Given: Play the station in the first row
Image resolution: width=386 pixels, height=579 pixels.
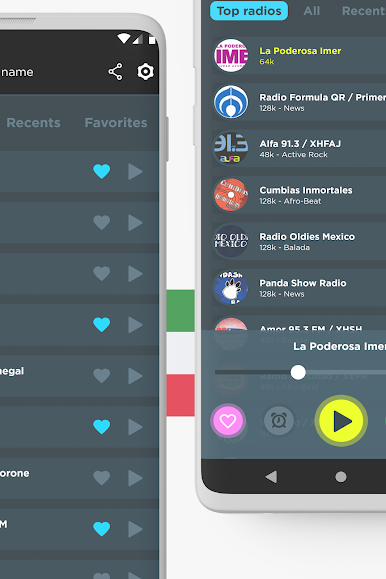Looking at the screenshot, I should pyautogui.click(x=135, y=172).
